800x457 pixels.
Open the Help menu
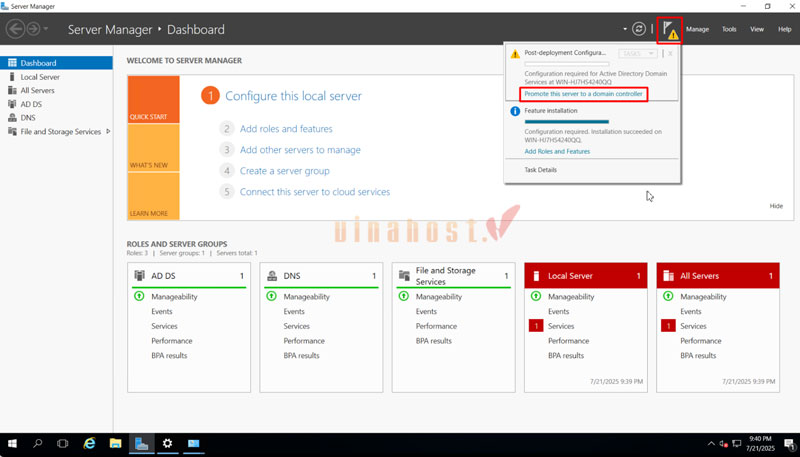click(784, 29)
